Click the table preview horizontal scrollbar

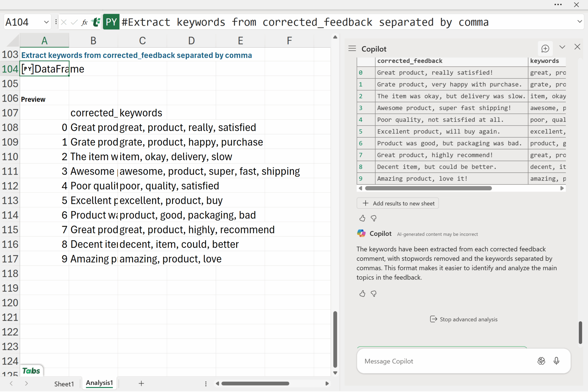click(x=428, y=188)
